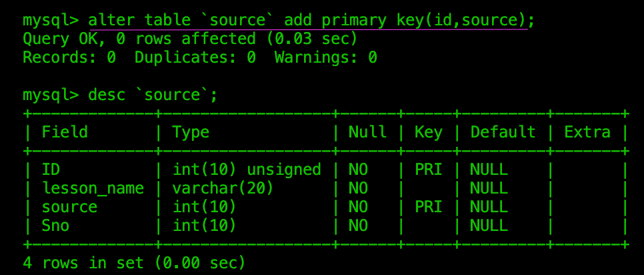Click the Extra column header
644x275 pixels.
[x=587, y=132]
